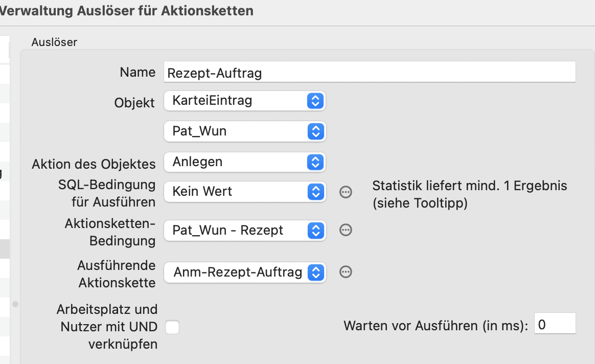Choose a chain in the Anm-Rezept-Auftrag dropdown
The height and width of the screenshot is (364, 595).
[245, 272]
